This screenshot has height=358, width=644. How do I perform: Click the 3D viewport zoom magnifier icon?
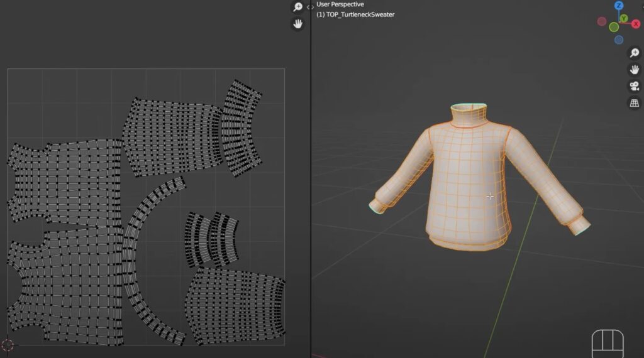tap(634, 53)
